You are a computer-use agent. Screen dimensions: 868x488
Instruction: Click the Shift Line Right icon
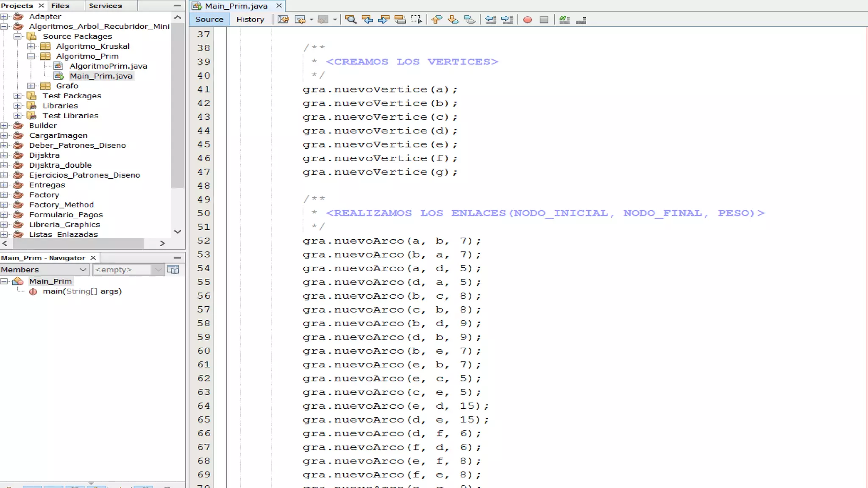pyautogui.click(x=507, y=19)
